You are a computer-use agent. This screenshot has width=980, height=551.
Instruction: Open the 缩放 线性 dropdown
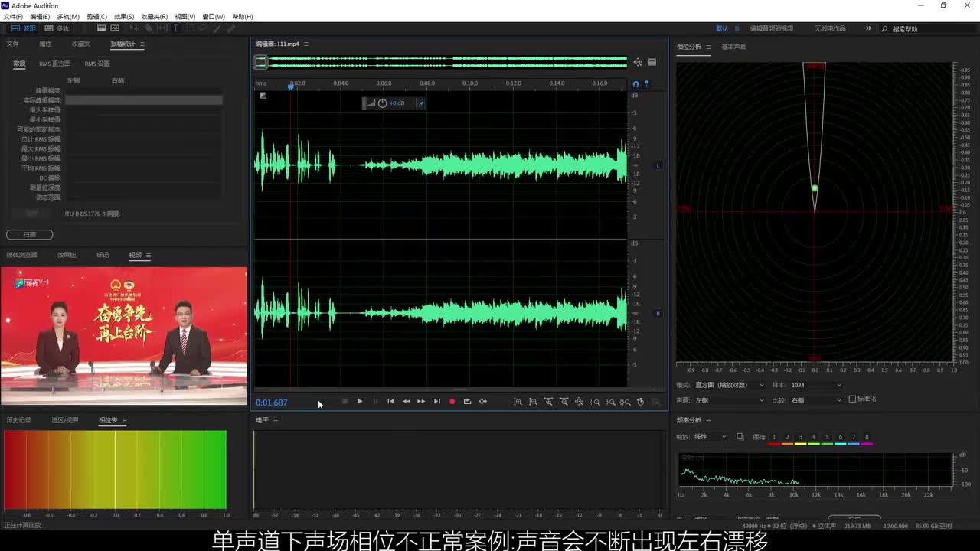point(710,437)
